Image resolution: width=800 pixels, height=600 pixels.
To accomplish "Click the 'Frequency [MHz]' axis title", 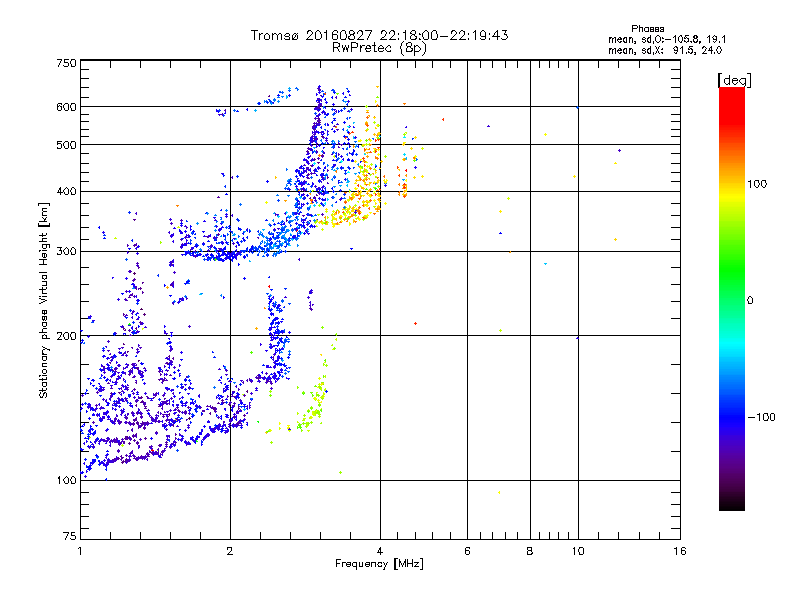I will click(x=380, y=564).
